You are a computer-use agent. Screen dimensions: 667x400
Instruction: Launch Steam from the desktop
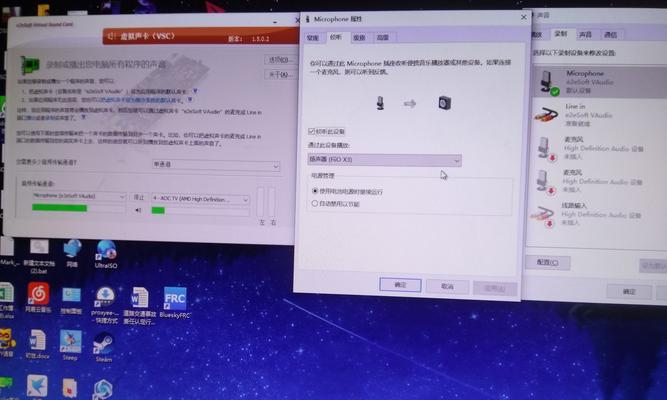coord(103,348)
